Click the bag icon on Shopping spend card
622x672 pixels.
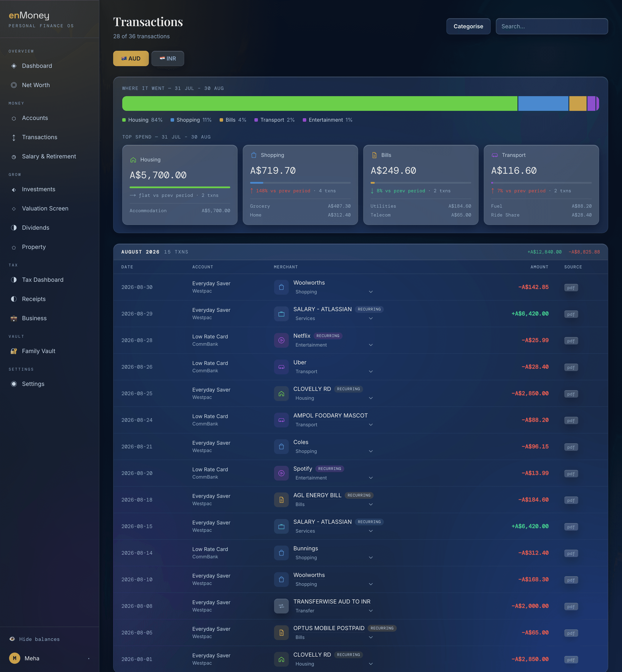click(254, 155)
